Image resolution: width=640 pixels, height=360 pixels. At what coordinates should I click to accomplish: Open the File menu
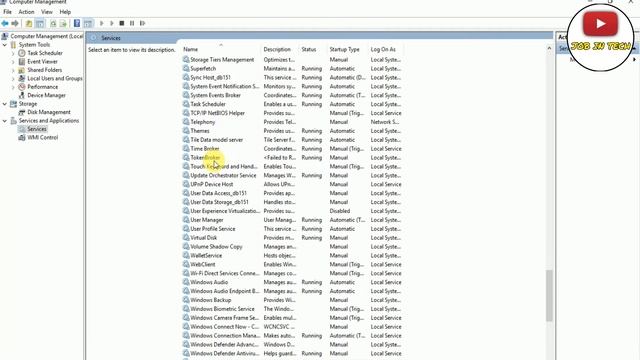tap(7, 12)
